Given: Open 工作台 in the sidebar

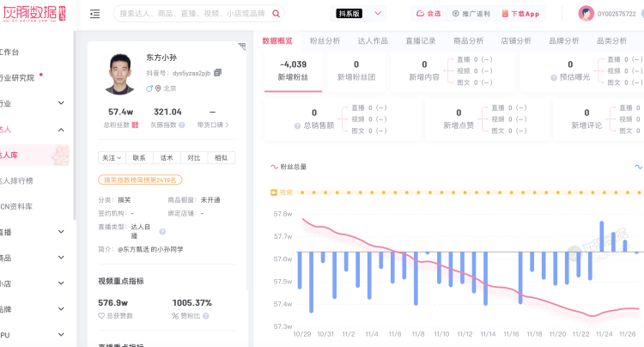Looking at the screenshot, I should [9, 52].
